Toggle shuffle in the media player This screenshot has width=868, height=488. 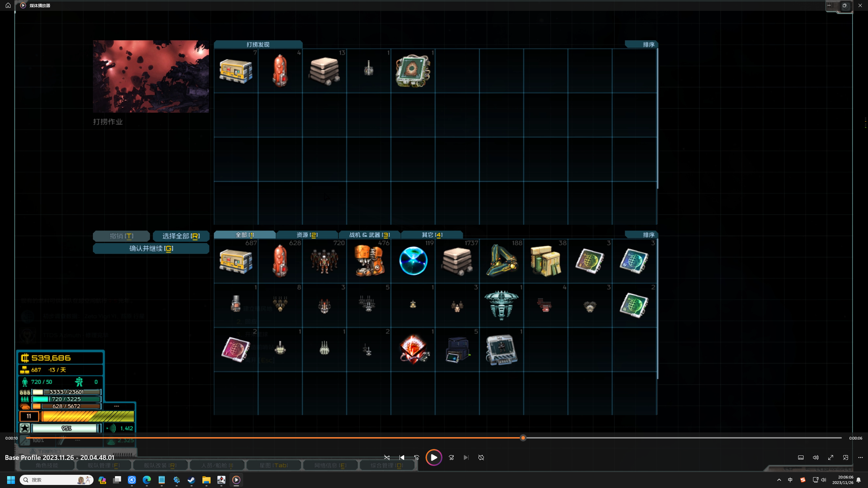click(x=387, y=457)
